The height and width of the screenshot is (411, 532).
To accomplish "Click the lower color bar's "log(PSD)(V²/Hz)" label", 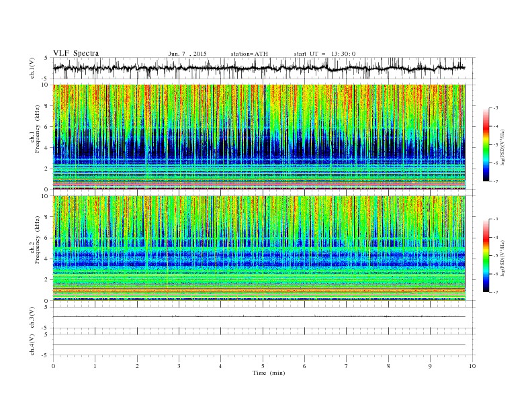I will 504,258.
